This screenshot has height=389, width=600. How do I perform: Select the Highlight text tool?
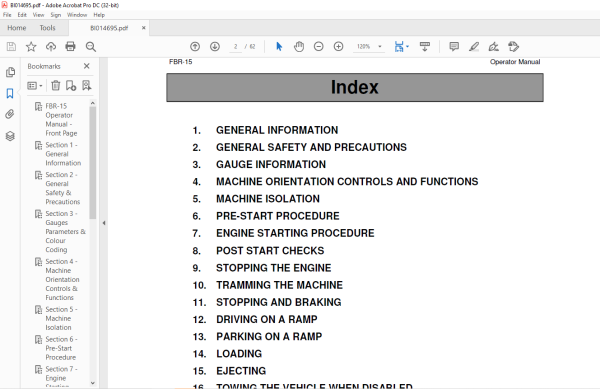474,47
